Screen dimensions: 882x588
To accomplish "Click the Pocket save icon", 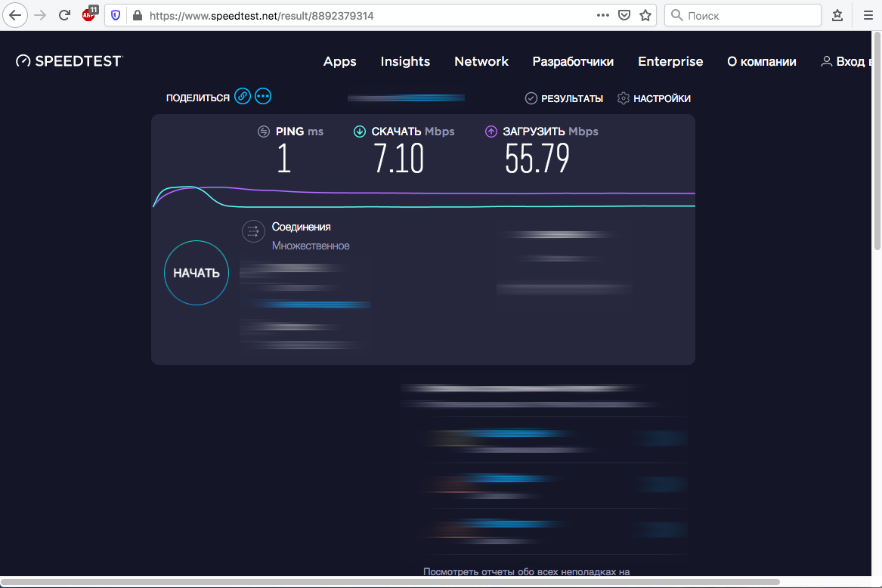I will point(624,15).
